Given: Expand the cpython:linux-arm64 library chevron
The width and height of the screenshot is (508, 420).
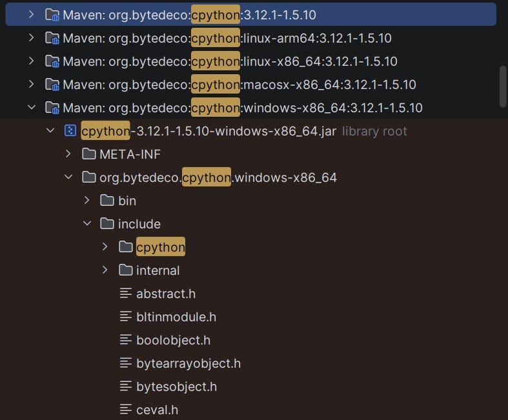Looking at the screenshot, I should tap(31, 38).
